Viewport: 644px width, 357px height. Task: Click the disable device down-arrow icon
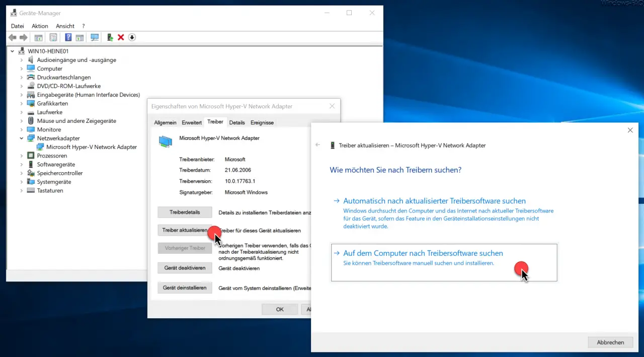132,37
